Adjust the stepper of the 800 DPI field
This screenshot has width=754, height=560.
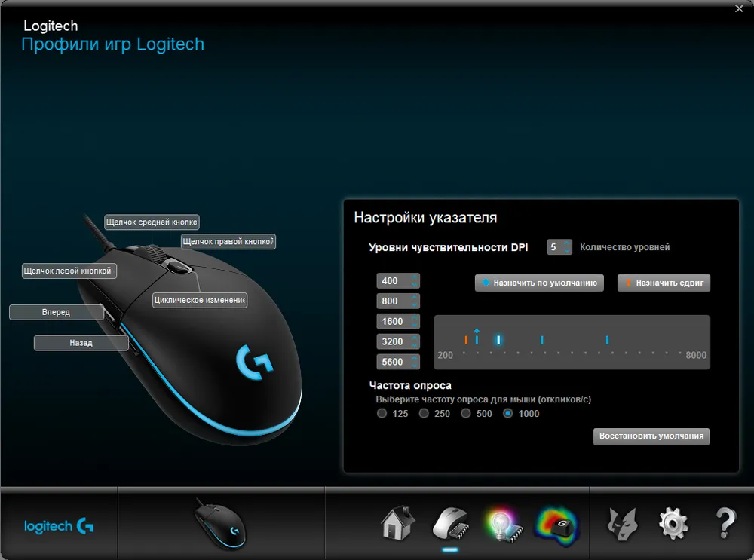(x=415, y=301)
